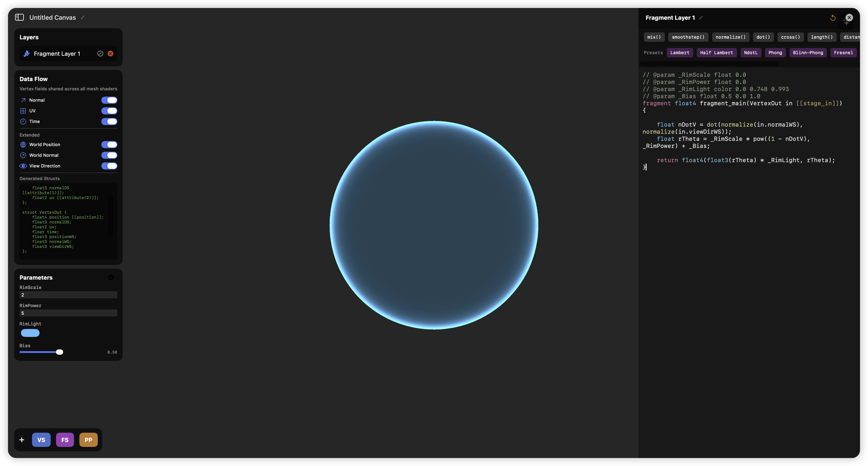Open the PP shader stage
868x466 pixels.
point(88,440)
